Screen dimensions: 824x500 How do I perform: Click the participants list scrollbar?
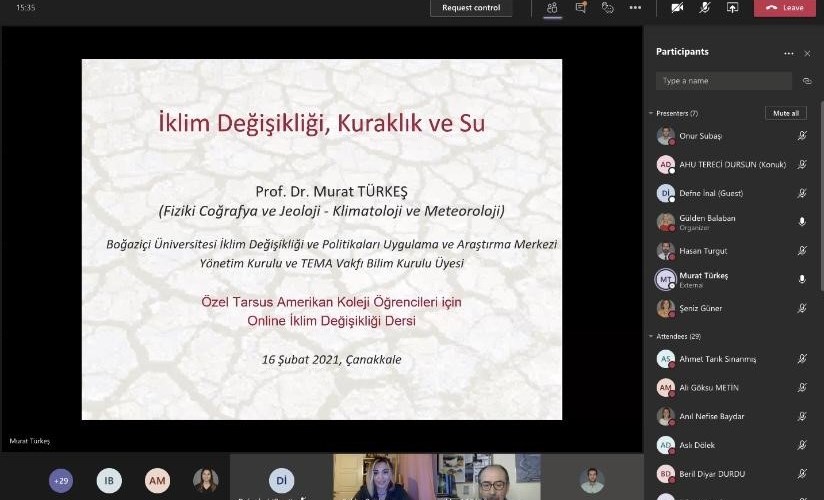(x=821, y=195)
